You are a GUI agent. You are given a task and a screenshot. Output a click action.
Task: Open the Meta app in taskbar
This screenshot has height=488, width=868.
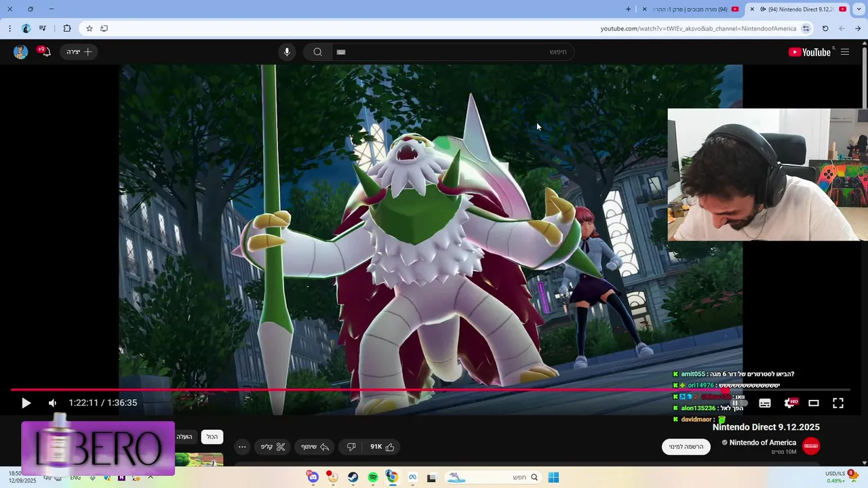pos(412,478)
